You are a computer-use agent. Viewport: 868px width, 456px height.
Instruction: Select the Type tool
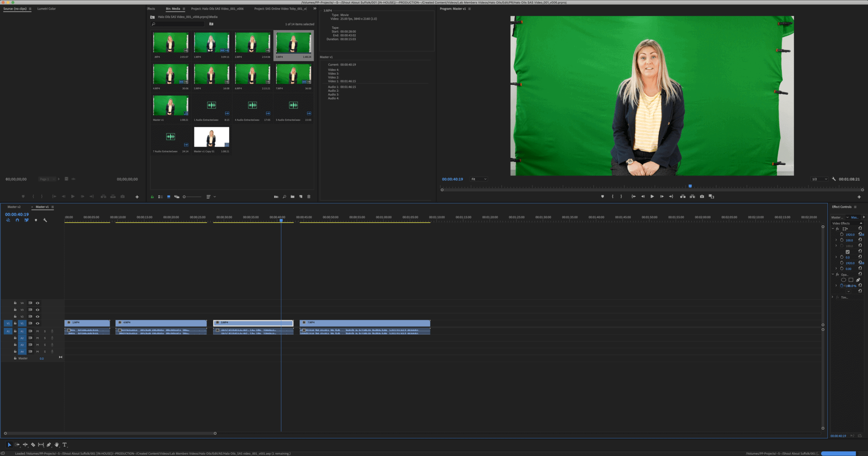pyautogui.click(x=65, y=445)
